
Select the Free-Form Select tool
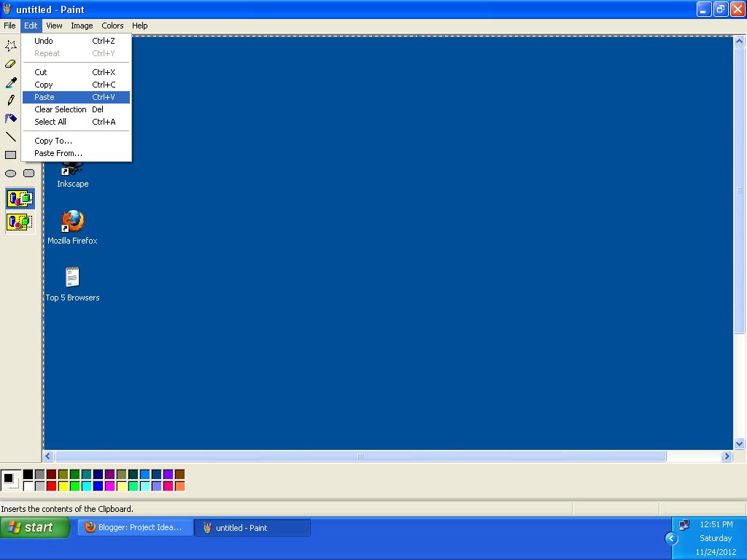pyautogui.click(x=10, y=45)
